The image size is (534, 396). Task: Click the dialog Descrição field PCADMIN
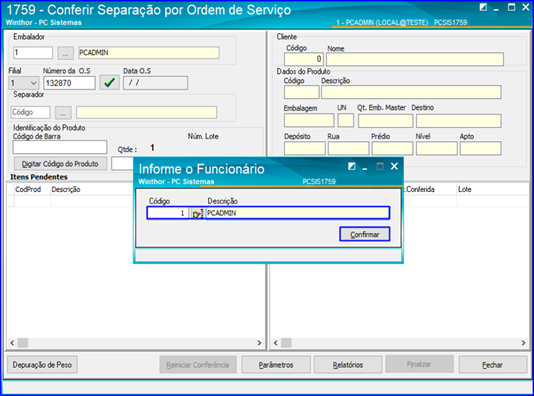click(x=298, y=213)
